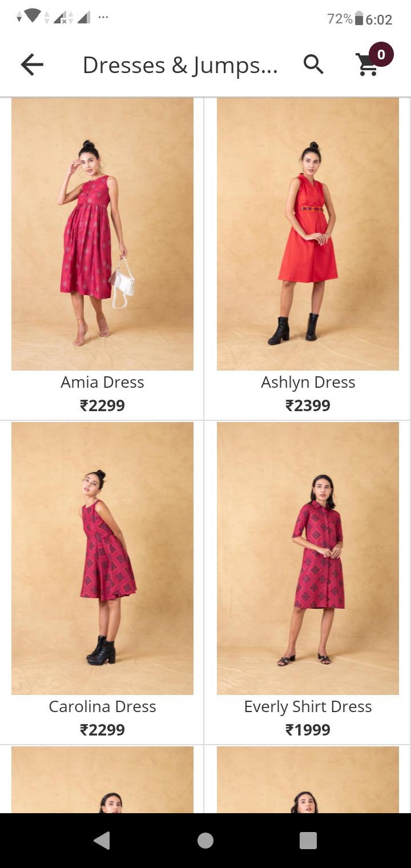
Task: Tap the back arrow icon
Action: 32,65
